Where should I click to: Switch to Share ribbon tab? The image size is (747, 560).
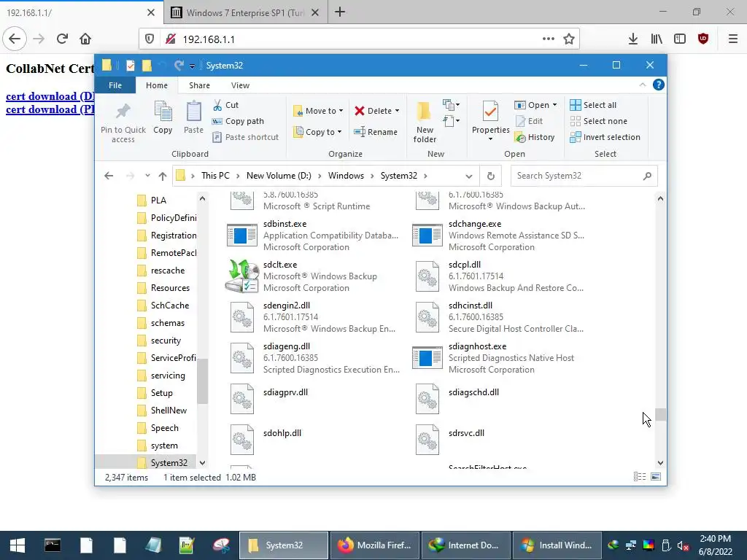tap(199, 85)
